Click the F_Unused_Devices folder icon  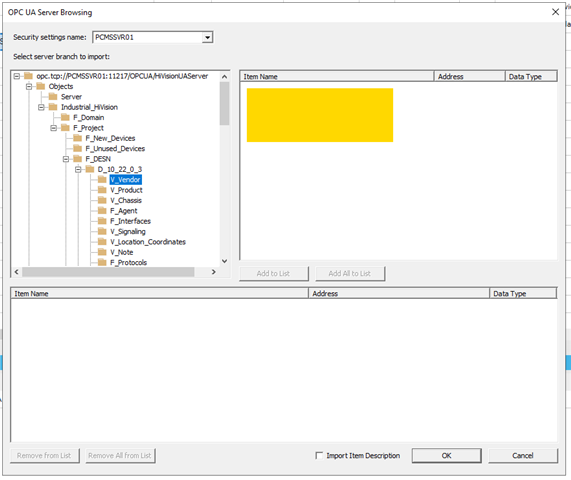click(x=78, y=148)
